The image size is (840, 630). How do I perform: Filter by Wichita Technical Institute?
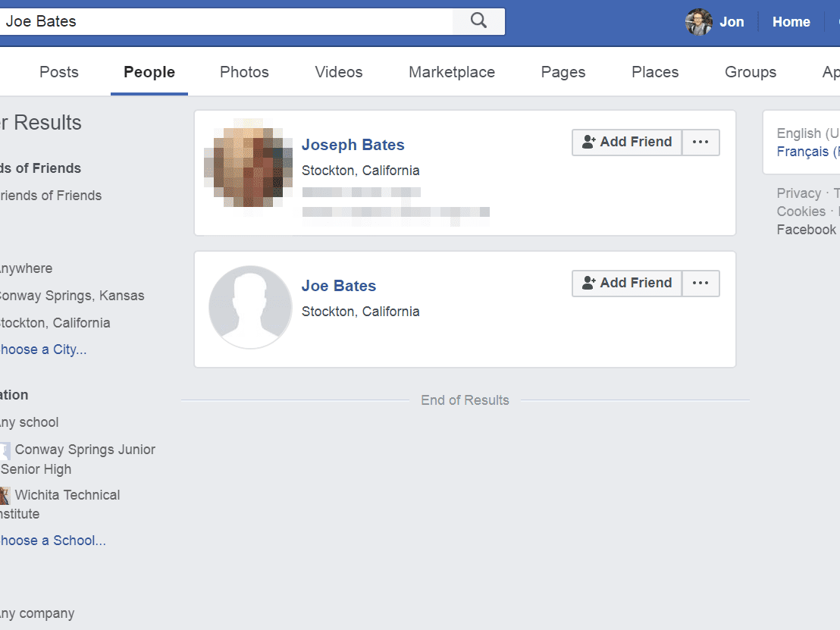60,504
